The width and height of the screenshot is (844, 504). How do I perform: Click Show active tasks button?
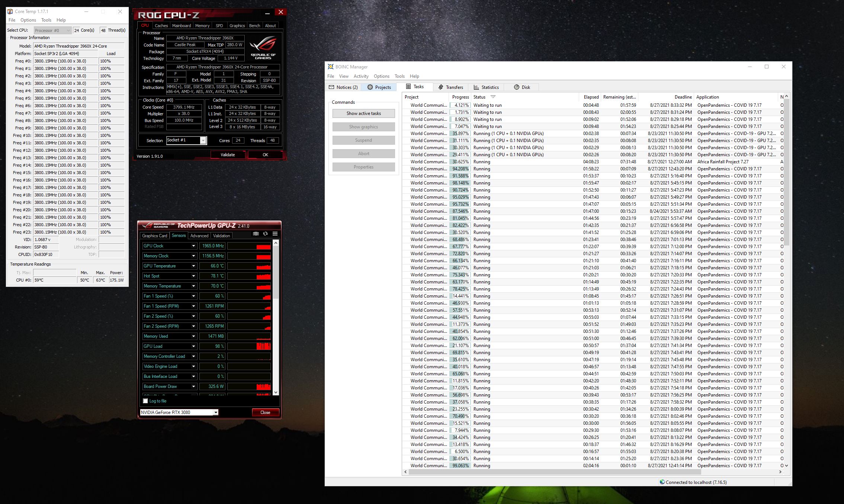click(363, 113)
